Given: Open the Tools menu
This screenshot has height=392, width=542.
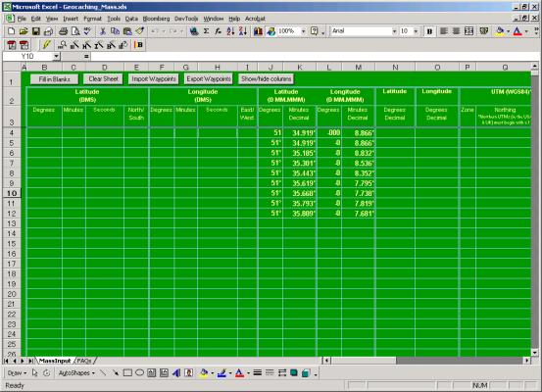Looking at the screenshot, I should (114, 19).
